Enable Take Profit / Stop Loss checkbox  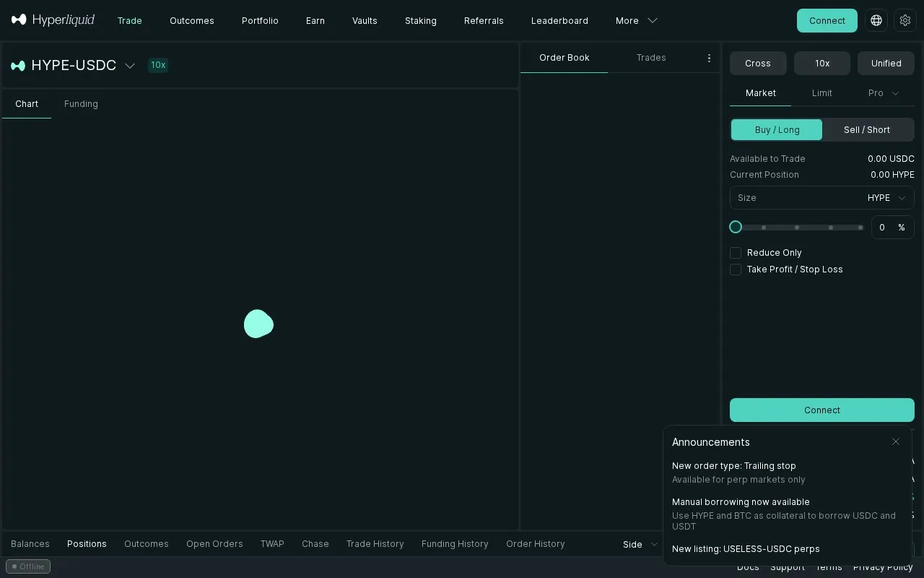736,269
